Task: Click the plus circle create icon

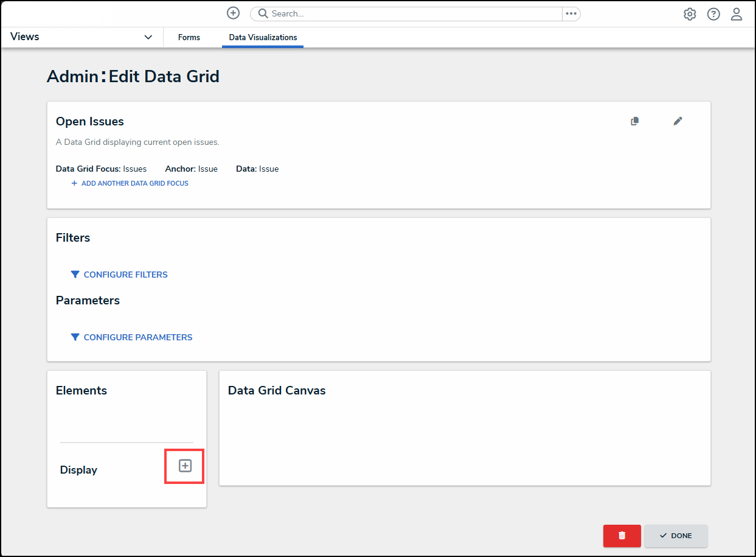Action: pos(233,13)
